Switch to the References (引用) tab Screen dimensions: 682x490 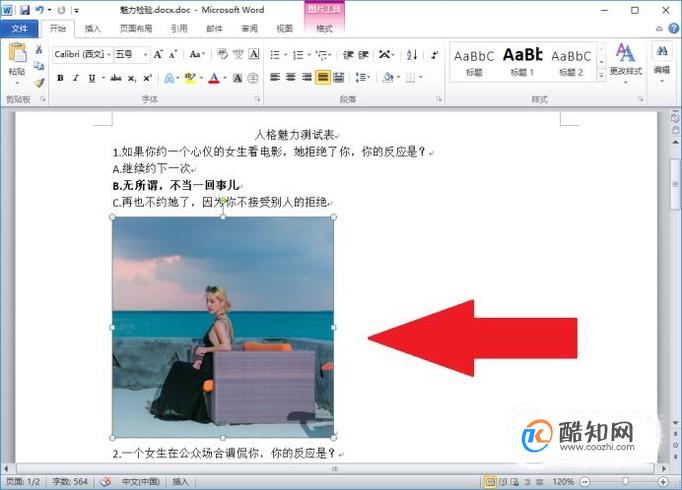coord(179,29)
